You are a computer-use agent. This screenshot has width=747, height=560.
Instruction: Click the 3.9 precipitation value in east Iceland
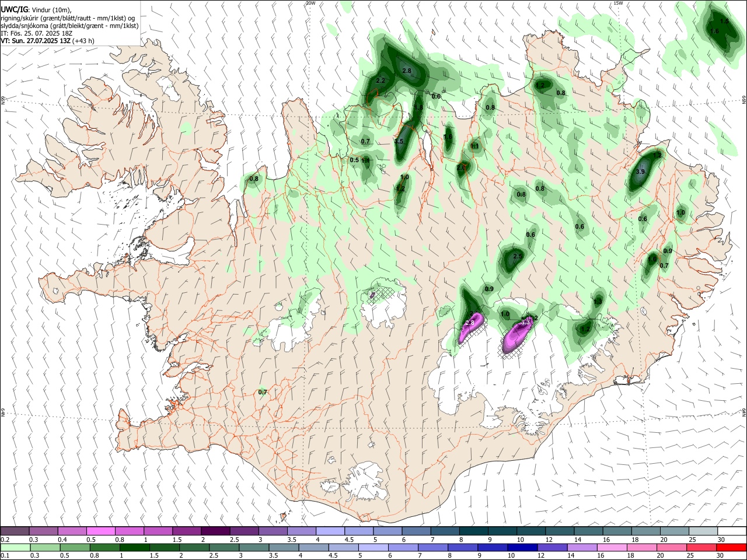tap(640, 171)
